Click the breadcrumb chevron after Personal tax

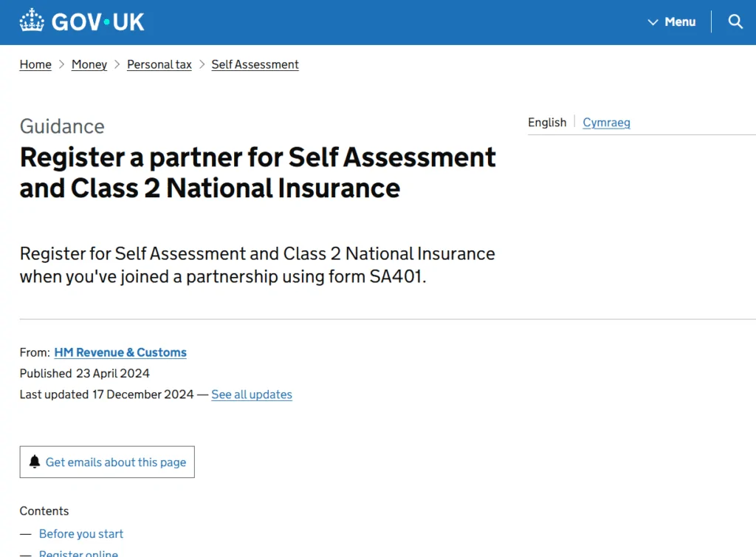coord(202,64)
